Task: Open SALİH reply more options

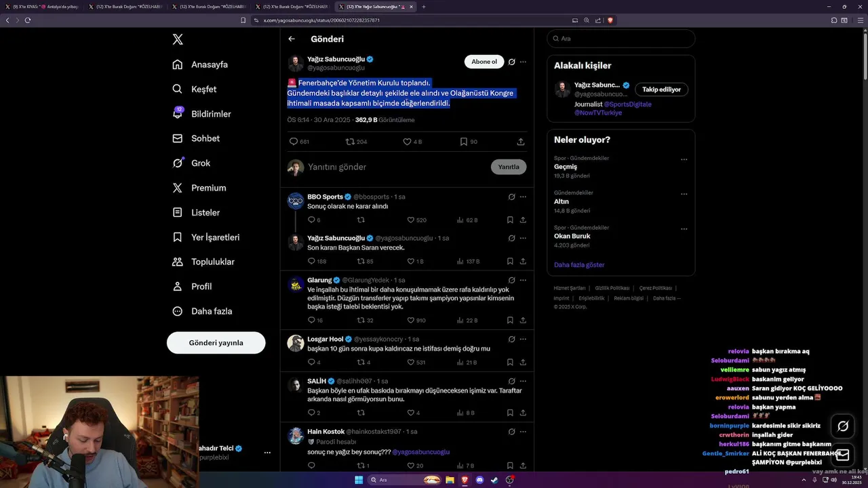Action: click(x=523, y=381)
